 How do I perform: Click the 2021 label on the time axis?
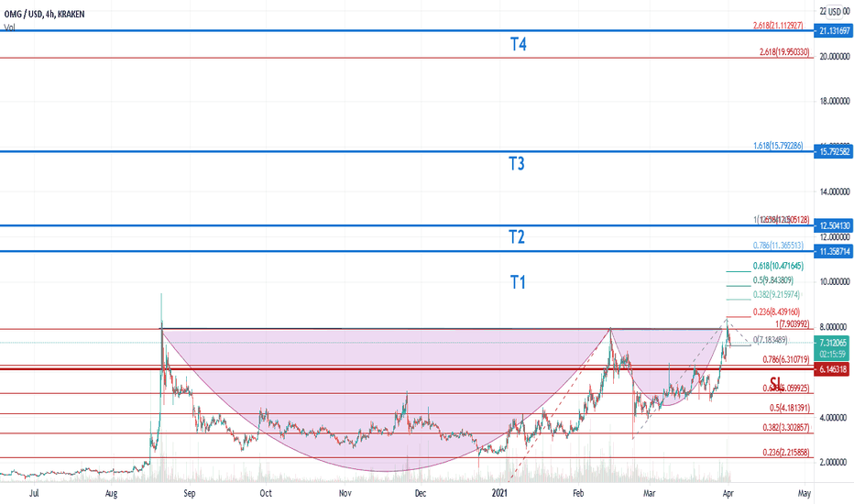pyautogui.click(x=499, y=493)
